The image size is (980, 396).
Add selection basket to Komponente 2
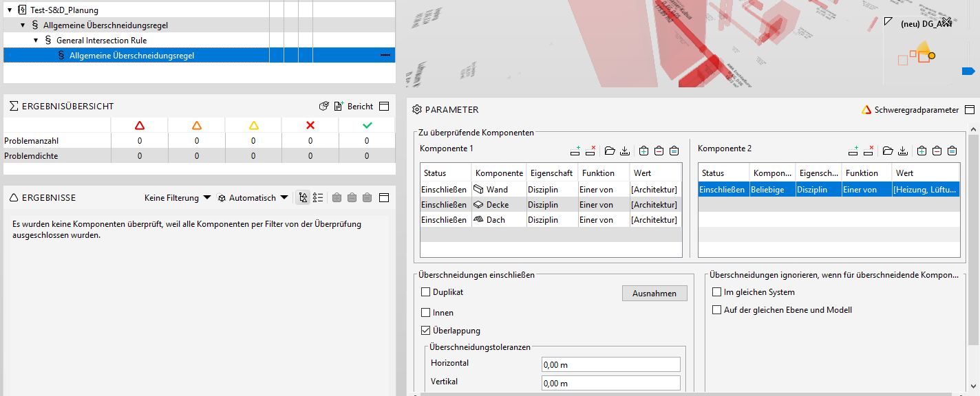pos(922,151)
